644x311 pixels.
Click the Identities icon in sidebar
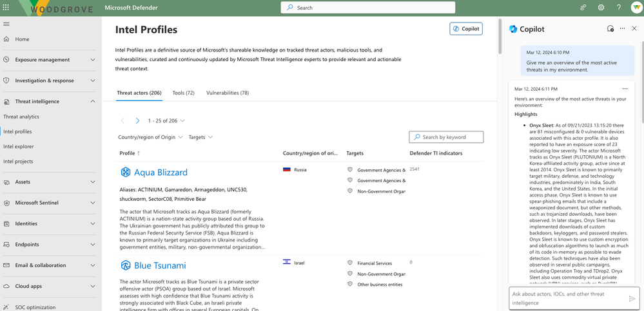(x=6, y=223)
